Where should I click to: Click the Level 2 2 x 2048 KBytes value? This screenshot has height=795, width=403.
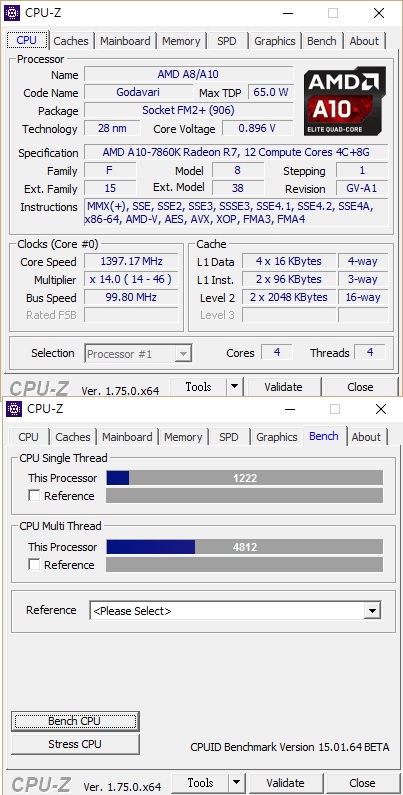click(288, 297)
